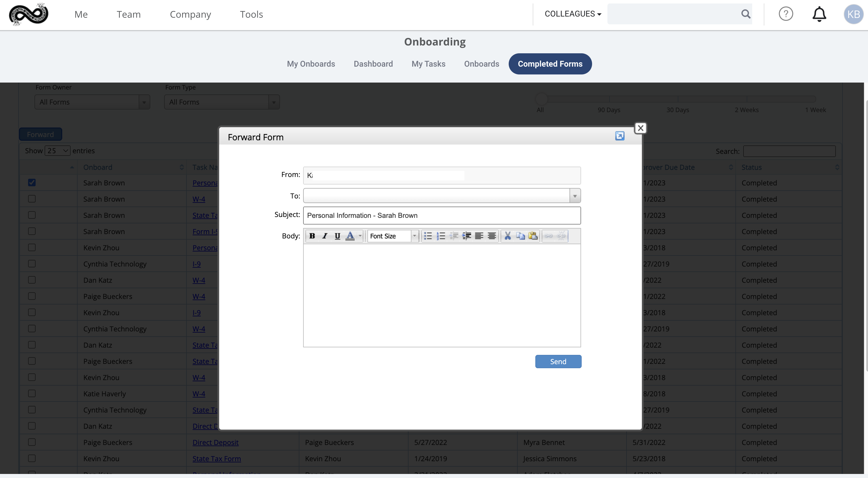Open the KB user avatar menu
The height and width of the screenshot is (478, 868).
click(853, 14)
